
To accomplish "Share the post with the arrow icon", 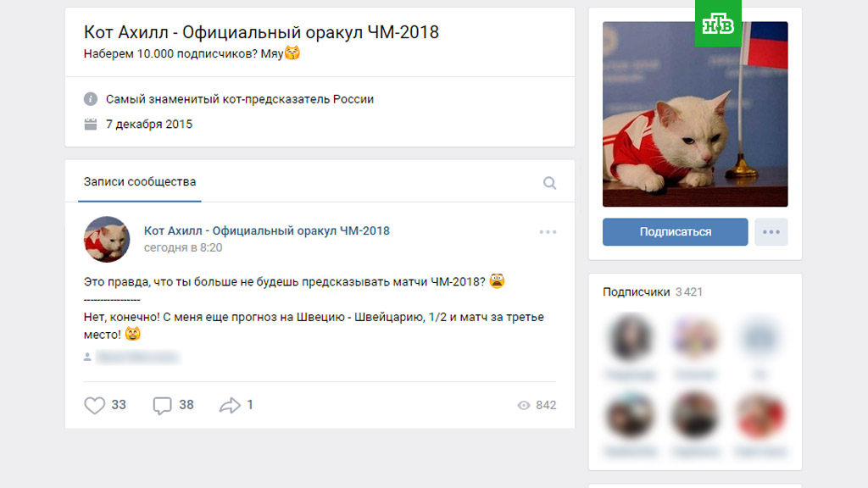I will point(230,406).
